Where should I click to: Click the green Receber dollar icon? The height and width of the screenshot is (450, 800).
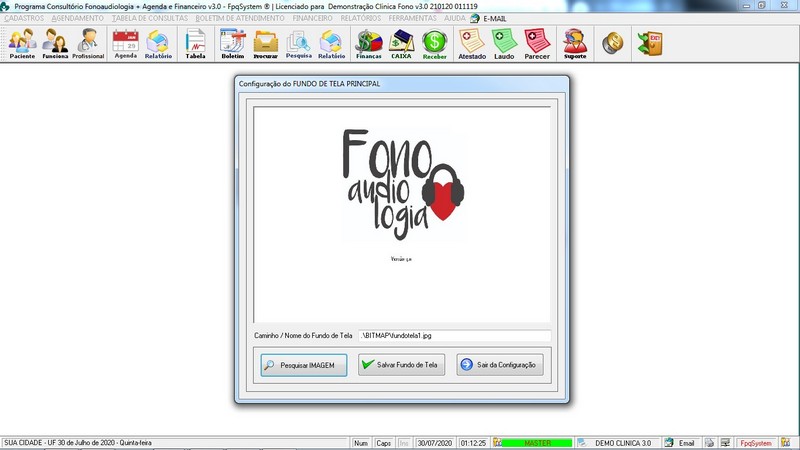[x=435, y=44]
